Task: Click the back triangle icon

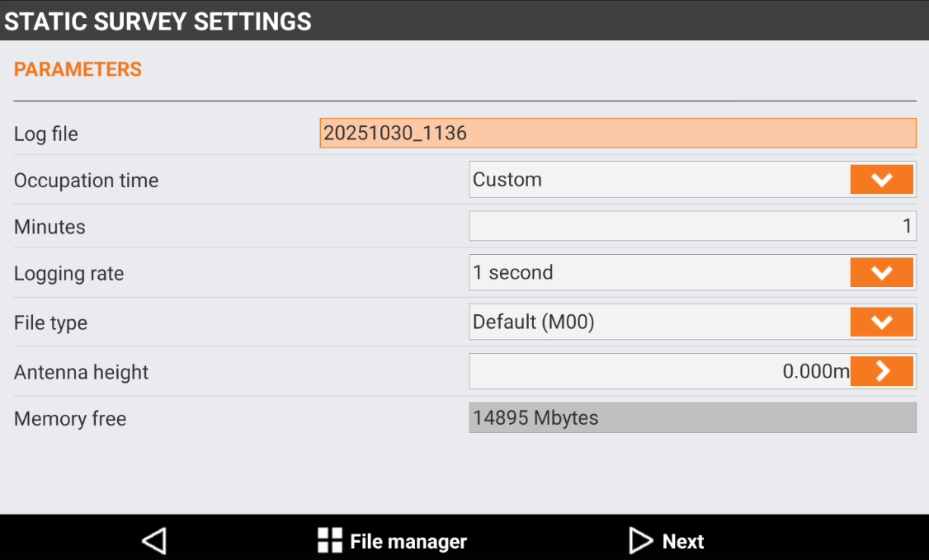Action: (x=154, y=541)
